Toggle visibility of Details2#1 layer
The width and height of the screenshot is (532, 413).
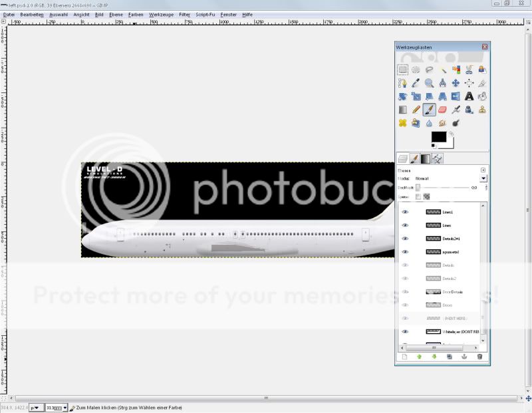405,239
